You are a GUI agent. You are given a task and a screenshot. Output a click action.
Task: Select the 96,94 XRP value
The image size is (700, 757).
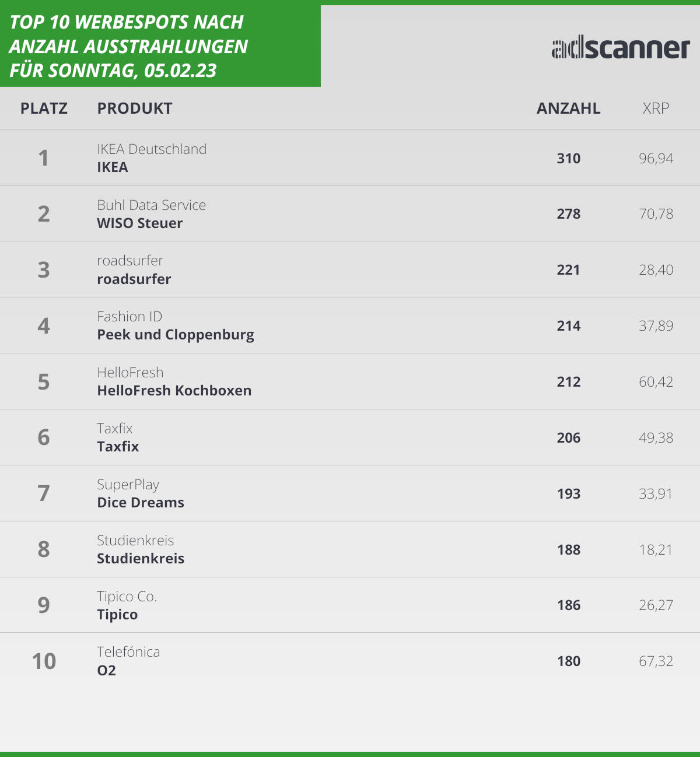pos(656,159)
